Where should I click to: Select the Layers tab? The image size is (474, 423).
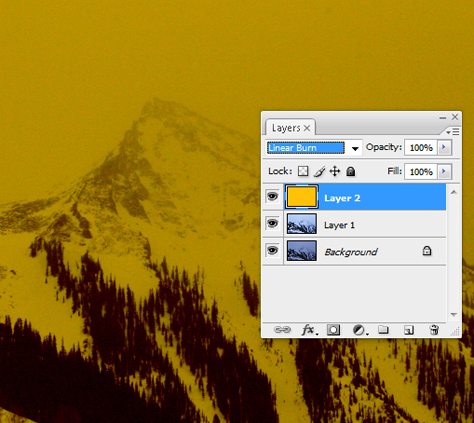[290, 128]
